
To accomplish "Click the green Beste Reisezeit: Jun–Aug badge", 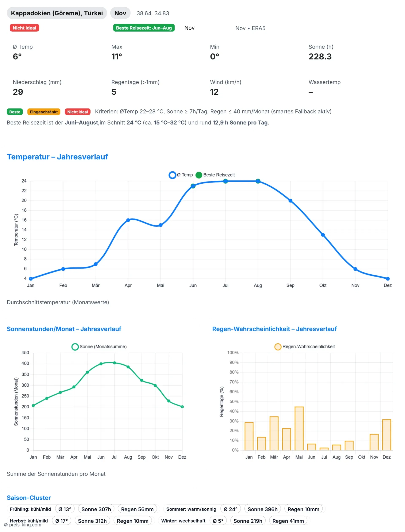I will pos(144,28).
